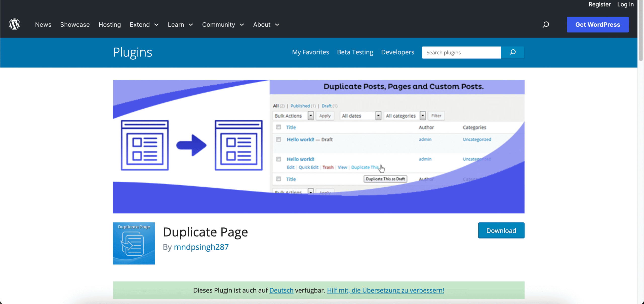Click the Register link

599,4
